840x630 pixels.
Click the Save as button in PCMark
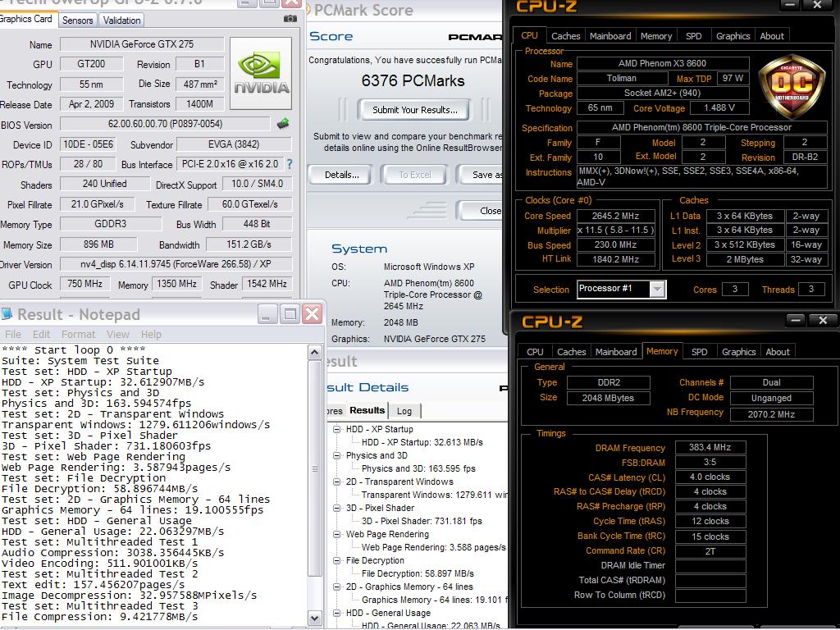coord(480,175)
